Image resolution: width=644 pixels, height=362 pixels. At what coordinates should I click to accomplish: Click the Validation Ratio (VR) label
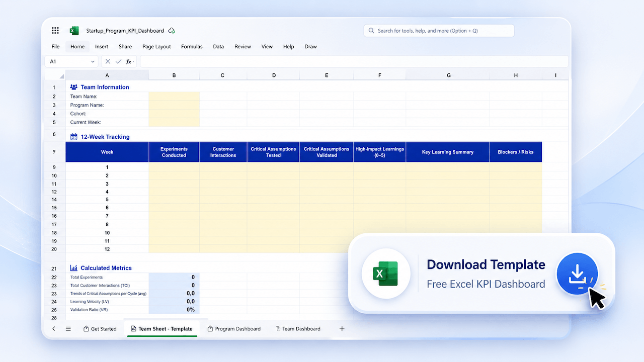point(89,310)
